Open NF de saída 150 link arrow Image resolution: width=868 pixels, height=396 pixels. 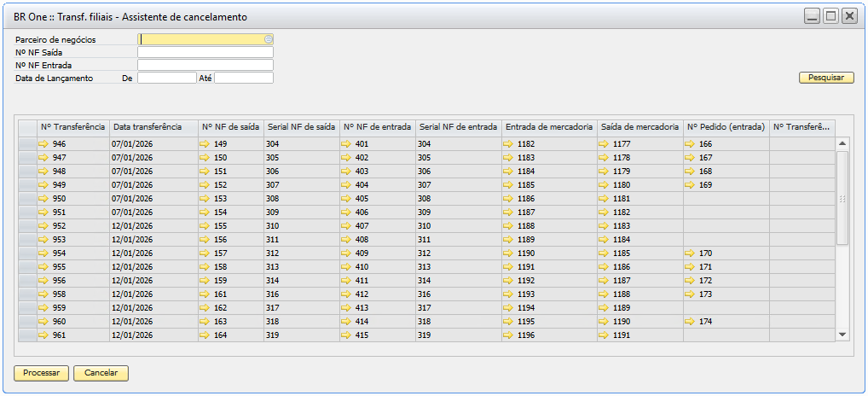(204, 158)
